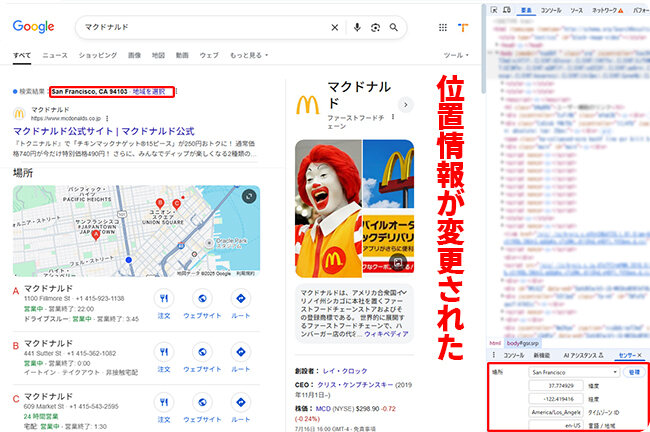Click 注文 icon for 1100 Fillmore St

[164, 298]
